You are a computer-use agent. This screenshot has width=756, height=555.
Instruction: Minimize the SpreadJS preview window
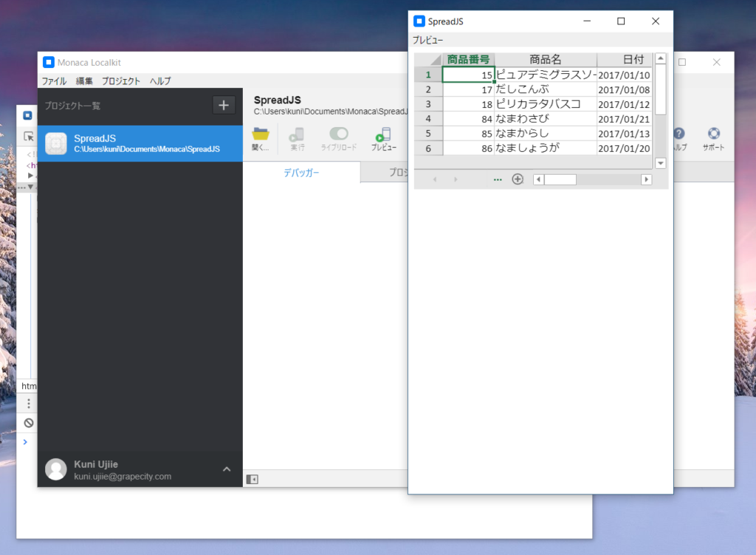click(587, 21)
